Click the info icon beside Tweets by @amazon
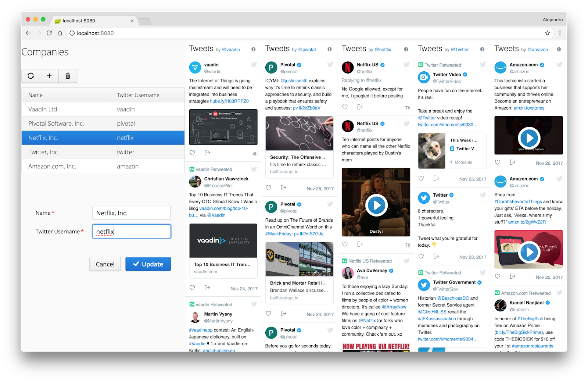This screenshot has width=588, height=382. [x=559, y=49]
